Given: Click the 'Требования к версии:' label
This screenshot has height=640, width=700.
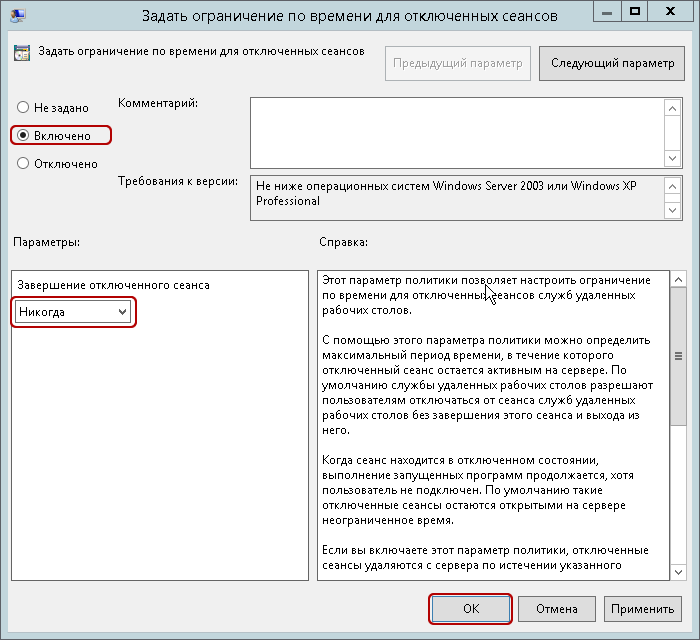Looking at the screenshot, I should pyautogui.click(x=178, y=181).
